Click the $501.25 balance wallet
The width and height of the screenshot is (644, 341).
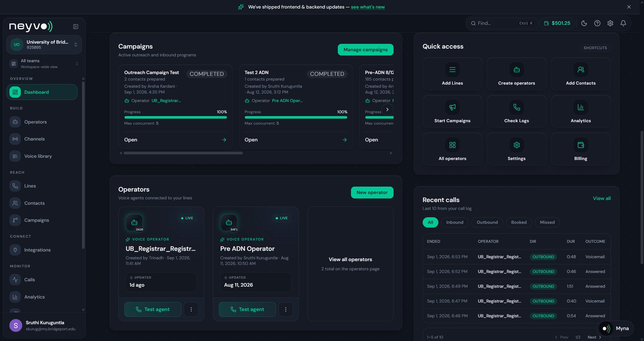pos(557,23)
